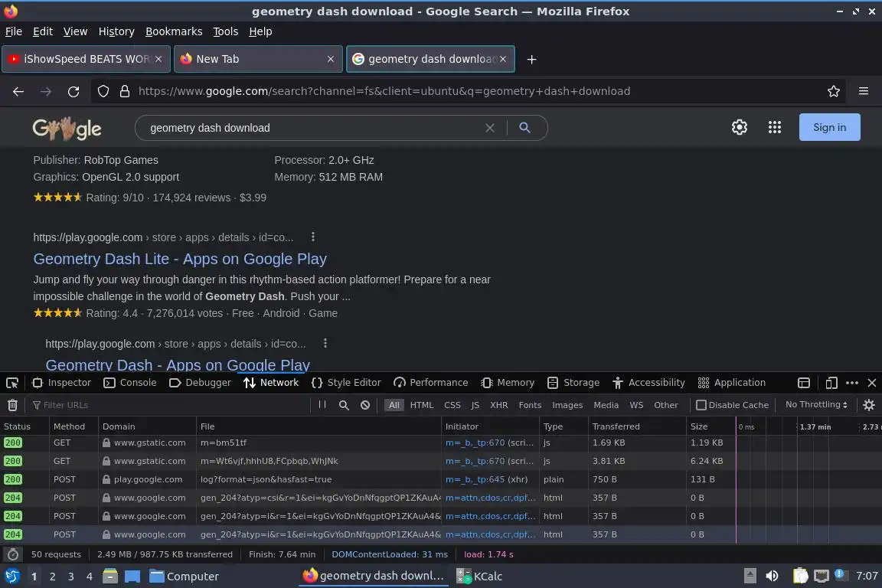Screen dimensions: 882x588
Task: Filter network requests by XHR
Action: point(499,405)
